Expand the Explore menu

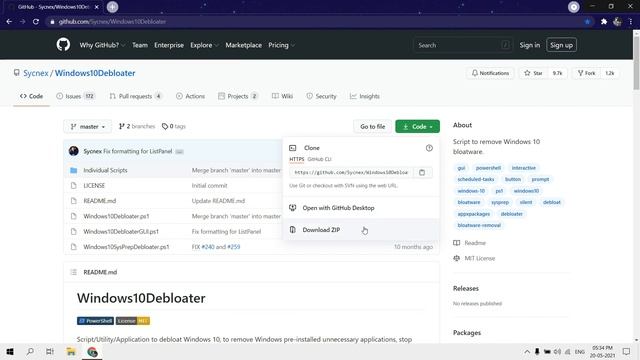tap(204, 45)
